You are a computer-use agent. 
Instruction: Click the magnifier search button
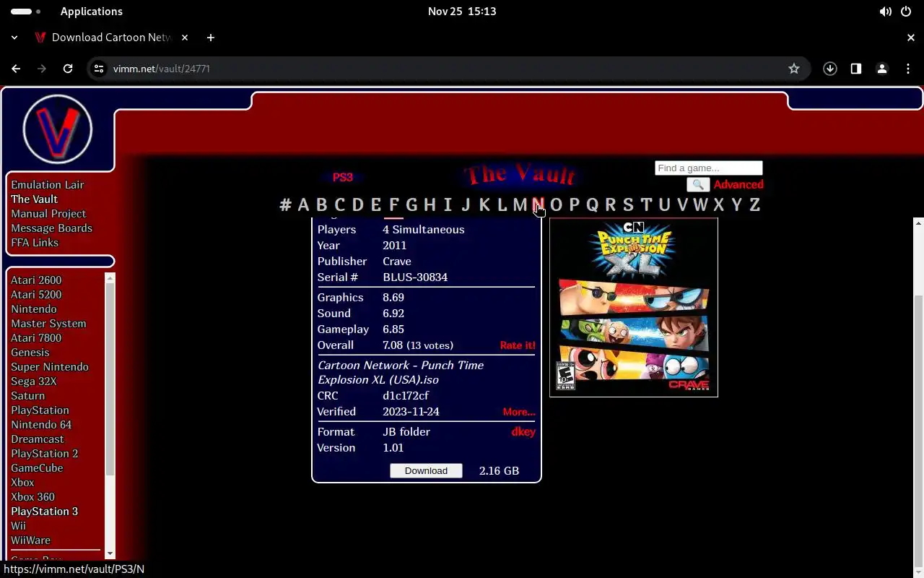[x=698, y=184]
